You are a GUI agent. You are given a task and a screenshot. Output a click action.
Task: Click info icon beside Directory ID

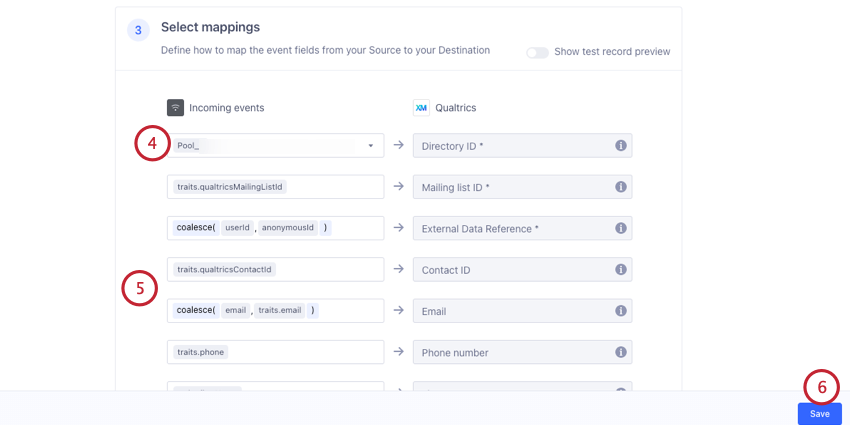pyautogui.click(x=620, y=146)
